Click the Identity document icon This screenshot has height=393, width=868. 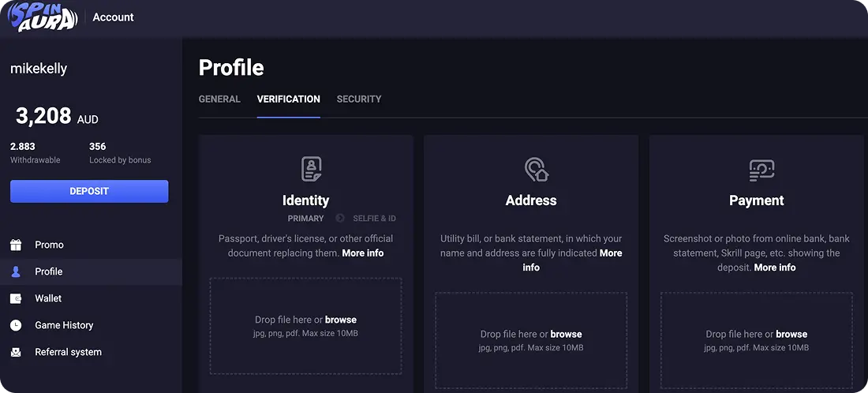click(x=311, y=169)
